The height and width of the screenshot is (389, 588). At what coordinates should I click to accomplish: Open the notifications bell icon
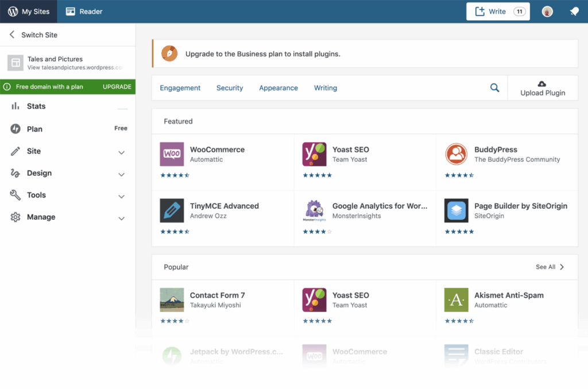[574, 11]
